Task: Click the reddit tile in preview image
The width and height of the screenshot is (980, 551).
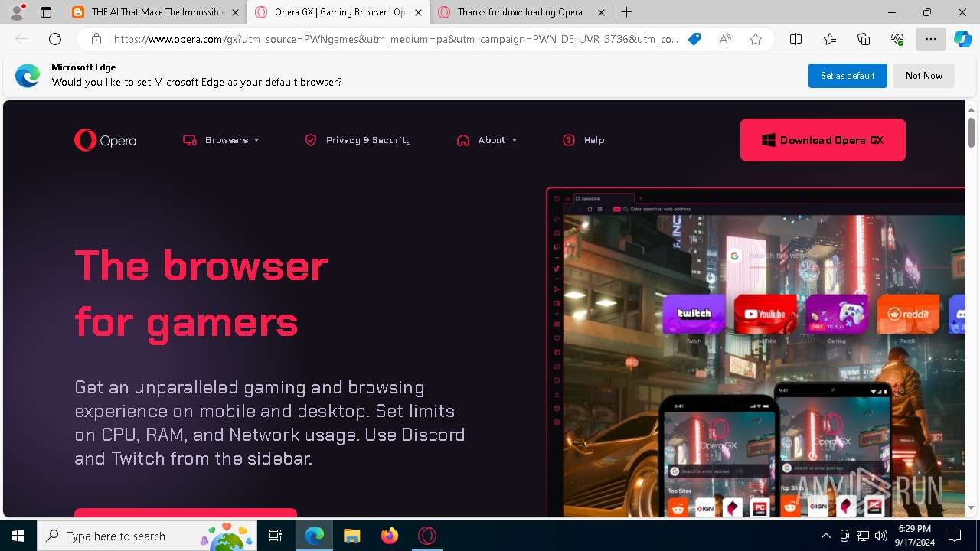Action: tap(908, 314)
